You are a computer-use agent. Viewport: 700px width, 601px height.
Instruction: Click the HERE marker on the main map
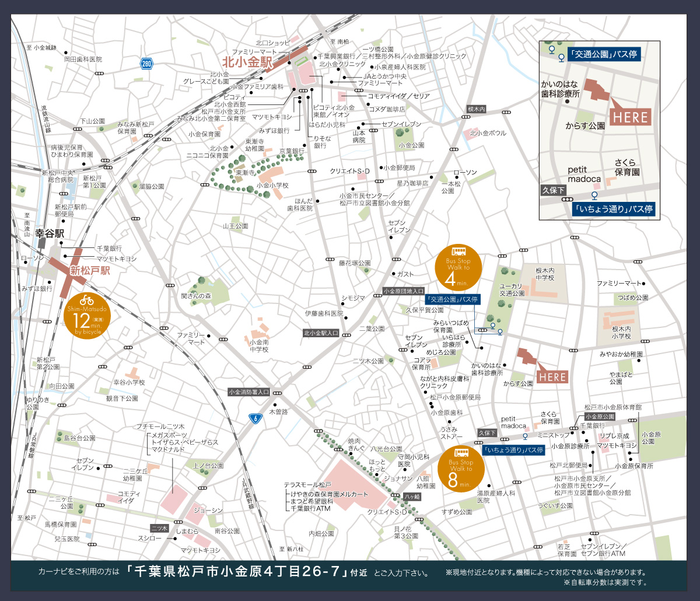point(552,377)
